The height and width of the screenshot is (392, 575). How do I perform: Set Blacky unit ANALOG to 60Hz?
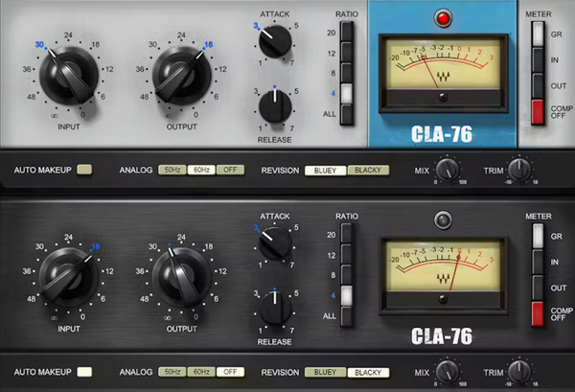tap(201, 372)
